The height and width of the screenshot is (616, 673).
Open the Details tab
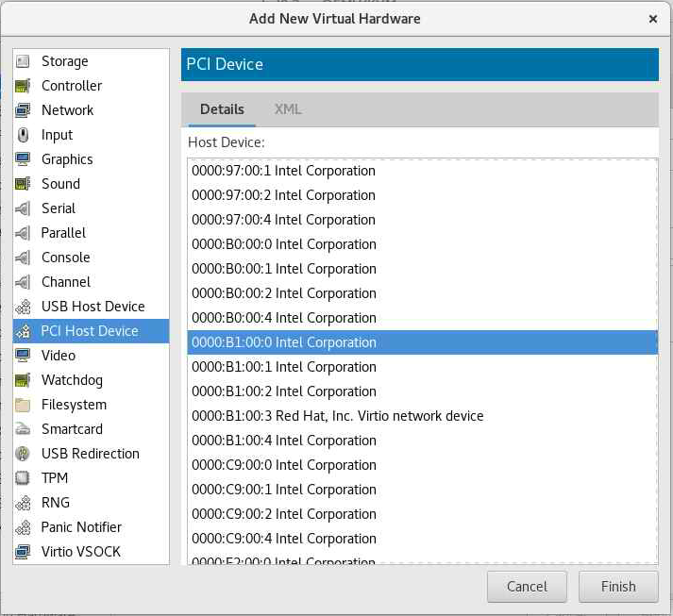click(222, 109)
